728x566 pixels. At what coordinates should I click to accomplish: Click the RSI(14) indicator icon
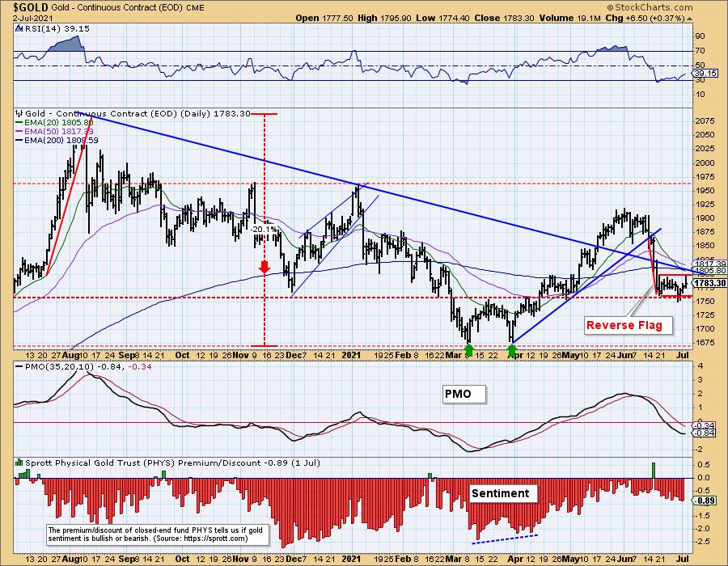pyautogui.click(x=19, y=29)
